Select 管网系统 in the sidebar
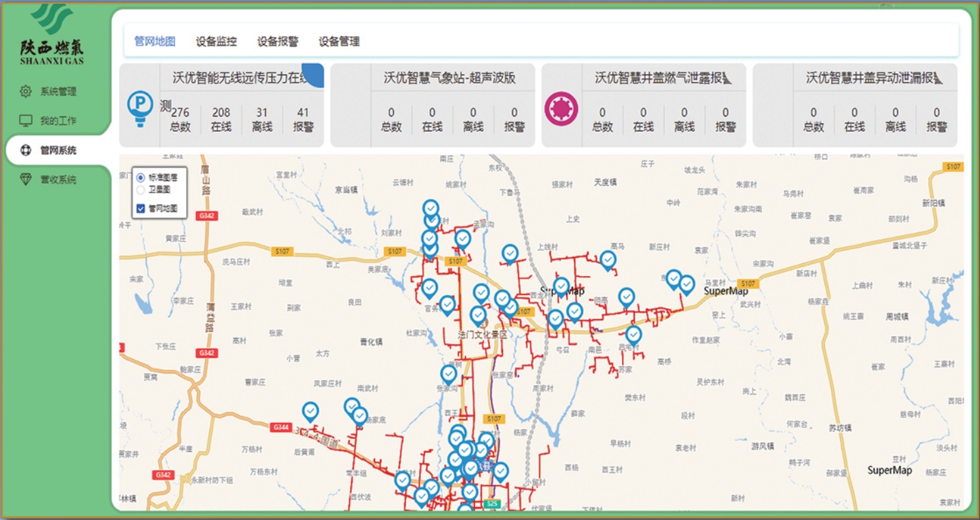This screenshot has height=520, width=980. pyautogui.click(x=58, y=150)
